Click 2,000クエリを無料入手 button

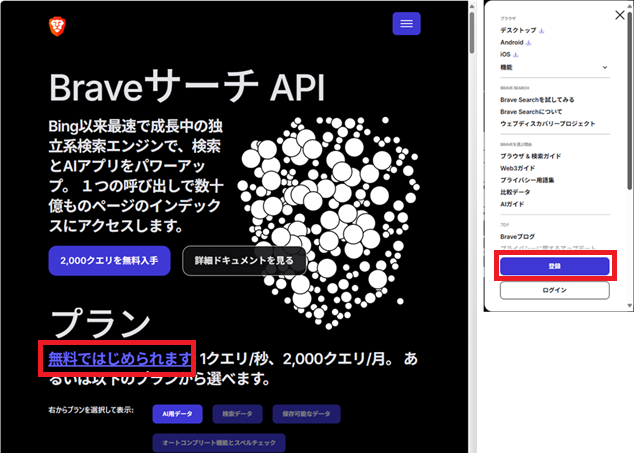click(x=109, y=261)
